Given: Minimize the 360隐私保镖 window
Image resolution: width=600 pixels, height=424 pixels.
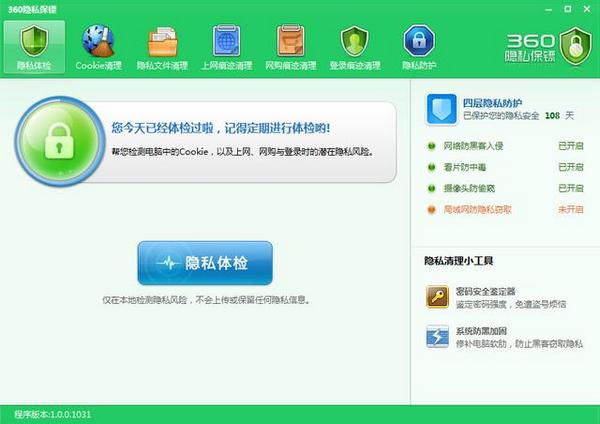Looking at the screenshot, I should [x=549, y=10].
